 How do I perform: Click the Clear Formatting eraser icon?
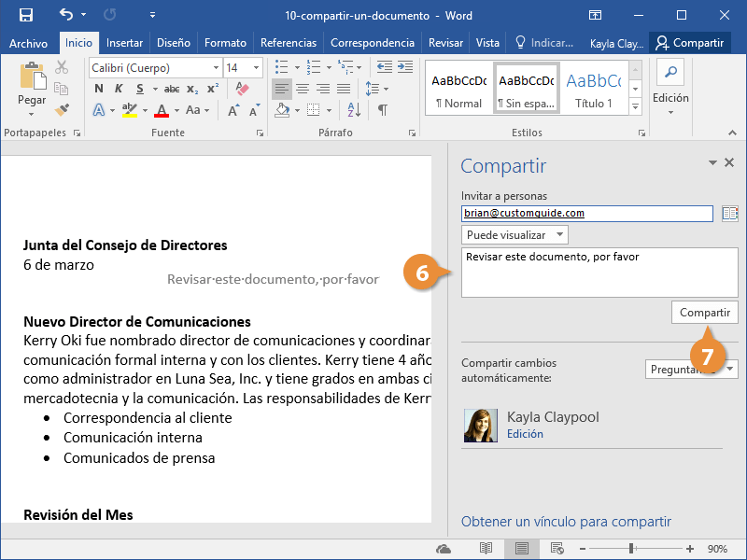pos(244,89)
